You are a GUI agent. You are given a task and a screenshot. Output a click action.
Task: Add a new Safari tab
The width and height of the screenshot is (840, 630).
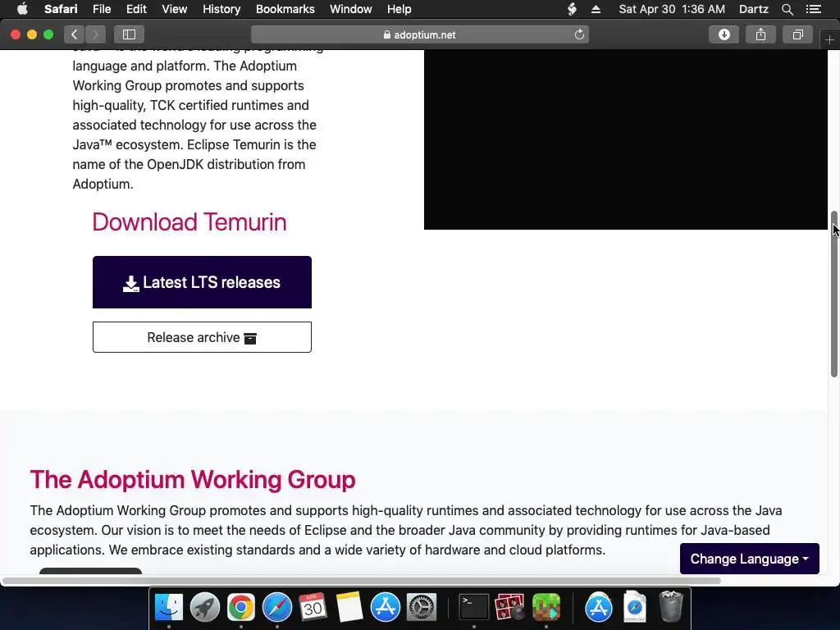click(x=829, y=40)
